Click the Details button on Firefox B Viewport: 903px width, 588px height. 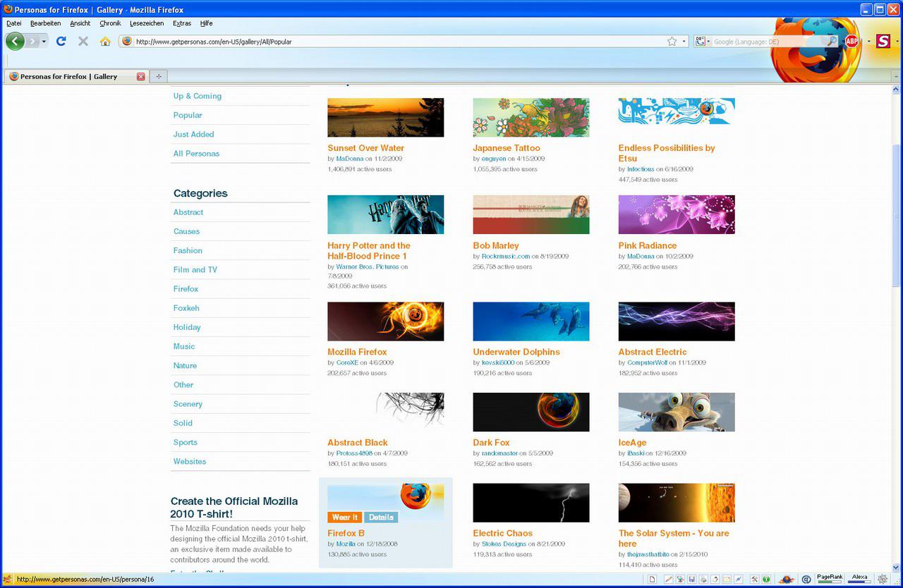[381, 517]
